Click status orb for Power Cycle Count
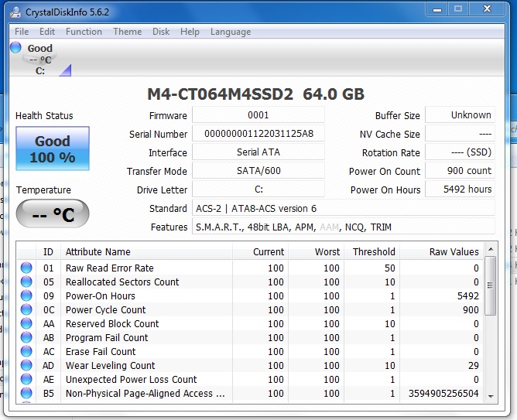This screenshot has width=517, height=420. pos(26,309)
